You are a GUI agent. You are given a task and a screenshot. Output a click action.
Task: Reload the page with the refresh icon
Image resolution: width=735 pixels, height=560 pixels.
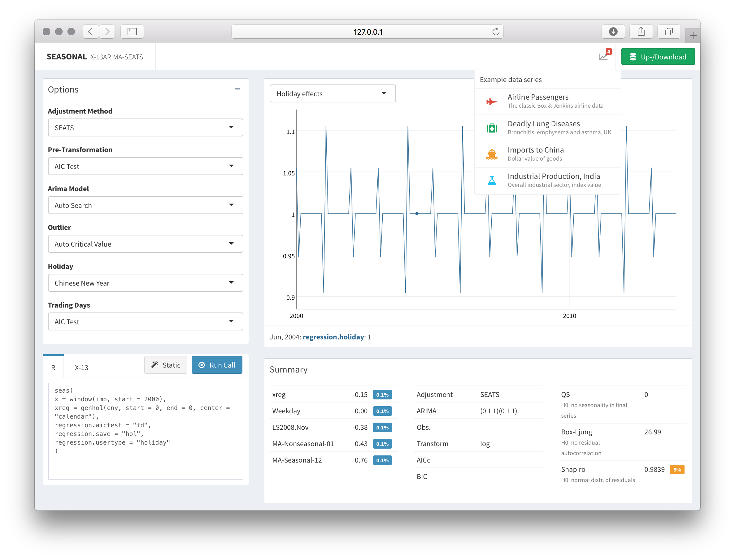coord(496,32)
